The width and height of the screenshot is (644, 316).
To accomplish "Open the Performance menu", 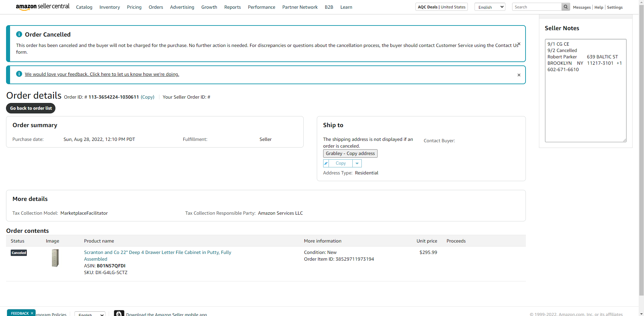I will point(261,7).
